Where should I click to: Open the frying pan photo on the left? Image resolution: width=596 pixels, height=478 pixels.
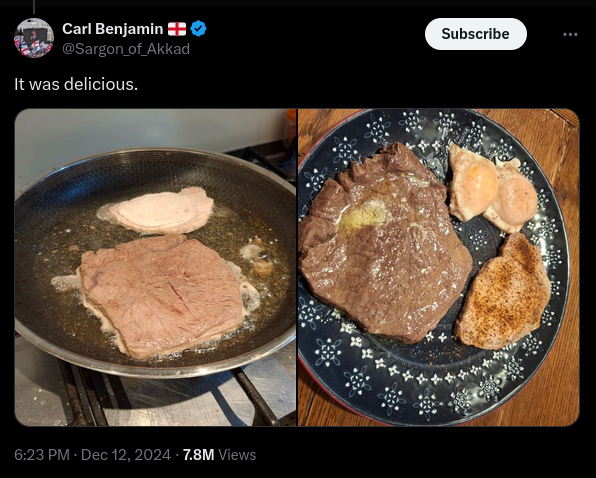(x=155, y=267)
